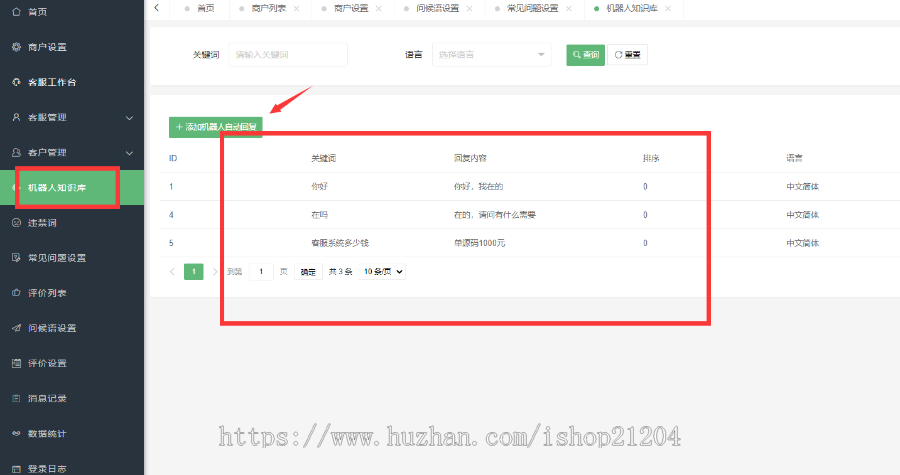Close the 商户列表 tab
900x475 pixels.
(296, 9)
